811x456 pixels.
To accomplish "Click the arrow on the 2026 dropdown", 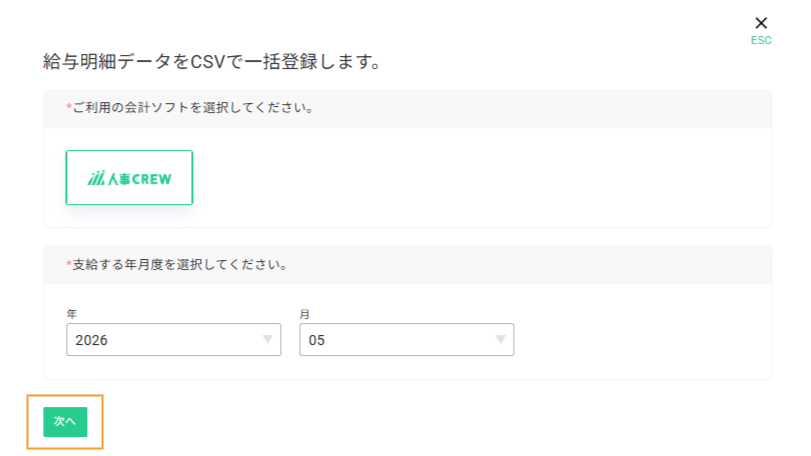I will (267, 339).
